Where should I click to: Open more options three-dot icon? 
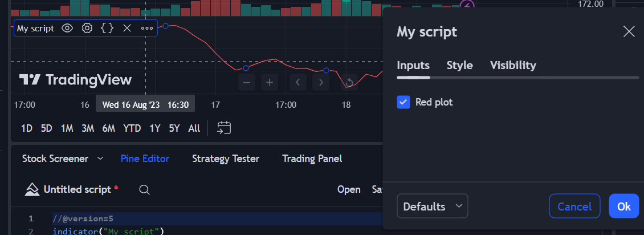point(146,29)
